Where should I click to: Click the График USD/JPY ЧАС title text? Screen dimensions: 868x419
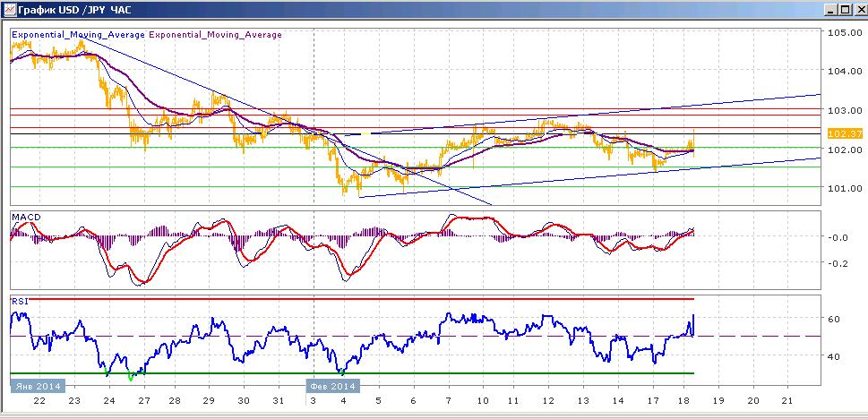pos(74,10)
